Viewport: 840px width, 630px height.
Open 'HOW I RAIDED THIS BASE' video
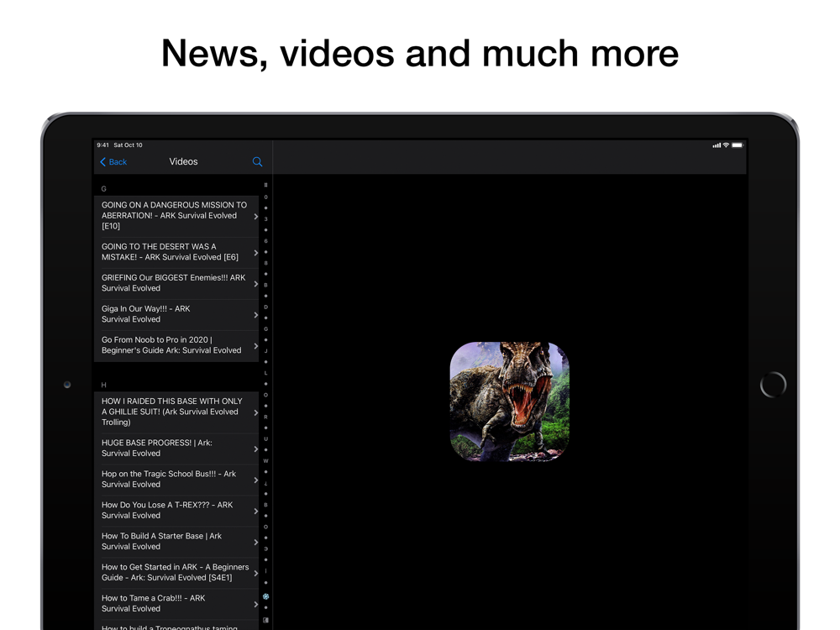(x=176, y=412)
